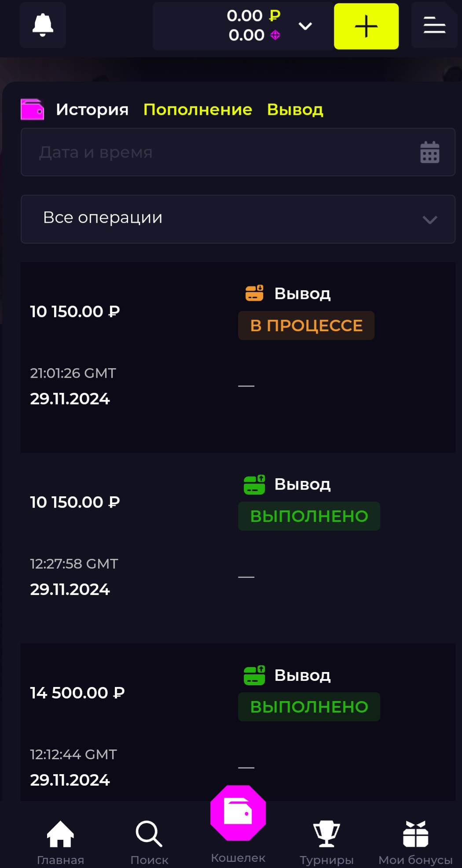This screenshot has height=868, width=462.
Task: Open the notifications bell
Action: (x=43, y=25)
